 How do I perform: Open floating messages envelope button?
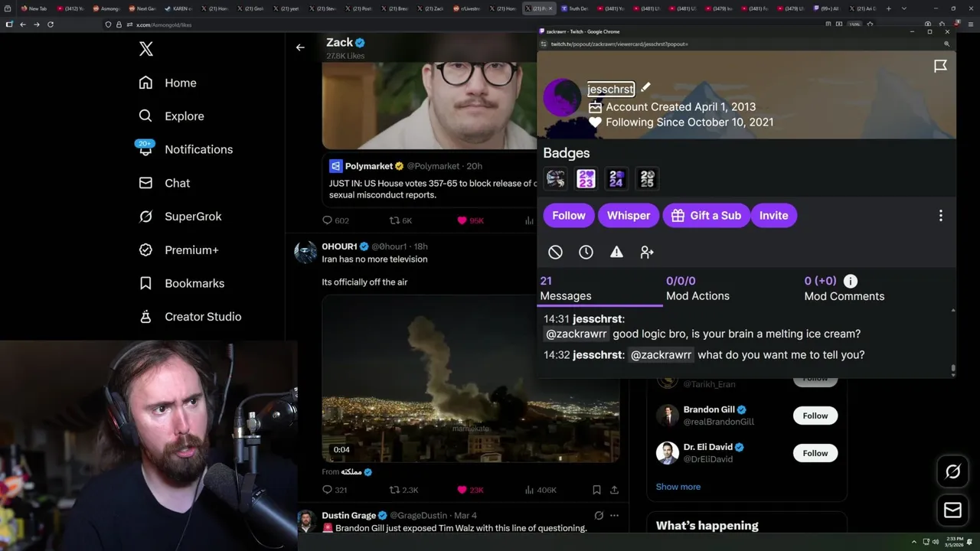[952, 510]
